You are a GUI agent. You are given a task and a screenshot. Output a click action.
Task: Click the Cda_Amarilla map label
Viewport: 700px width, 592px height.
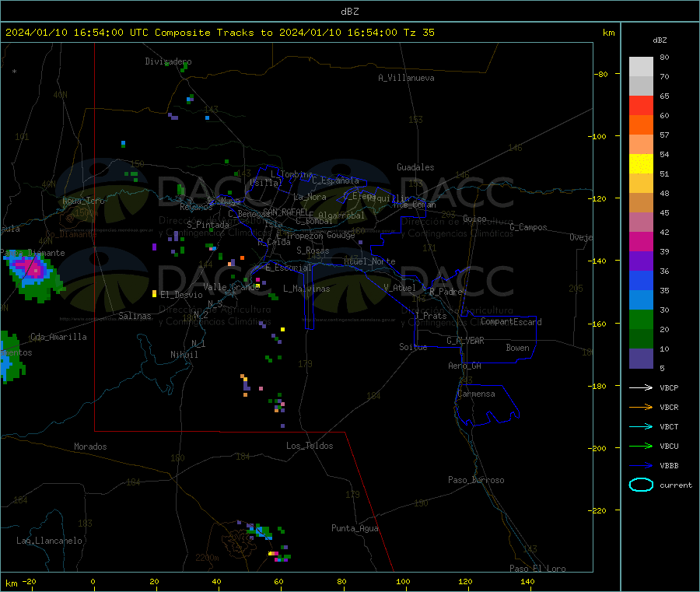coord(58,337)
